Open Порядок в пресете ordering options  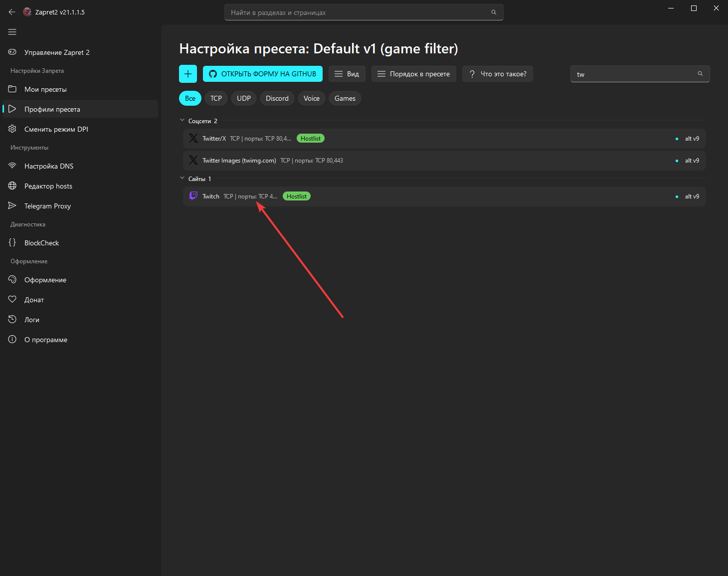(x=414, y=74)
